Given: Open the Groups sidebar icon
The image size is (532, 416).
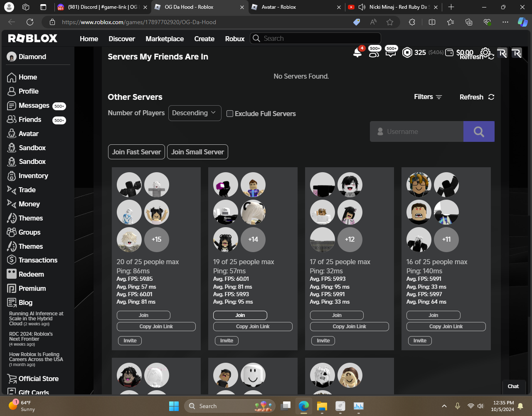Looking at the screenshot, I should pyautogui.click(x=12, y=233).
